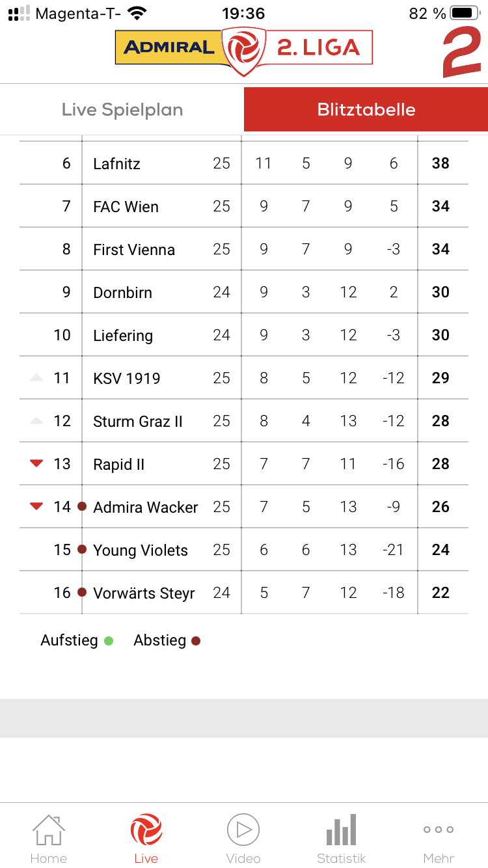This screenshot has height=868, width=488.
Task: Tap the large red 2 logo
Action: pos(462,52)
